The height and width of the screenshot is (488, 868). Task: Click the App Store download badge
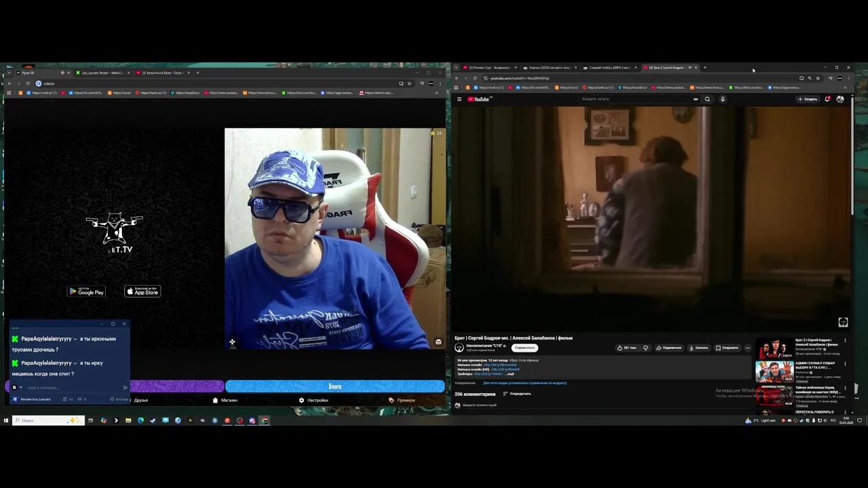pyautogui.click(x=142, y=291)
